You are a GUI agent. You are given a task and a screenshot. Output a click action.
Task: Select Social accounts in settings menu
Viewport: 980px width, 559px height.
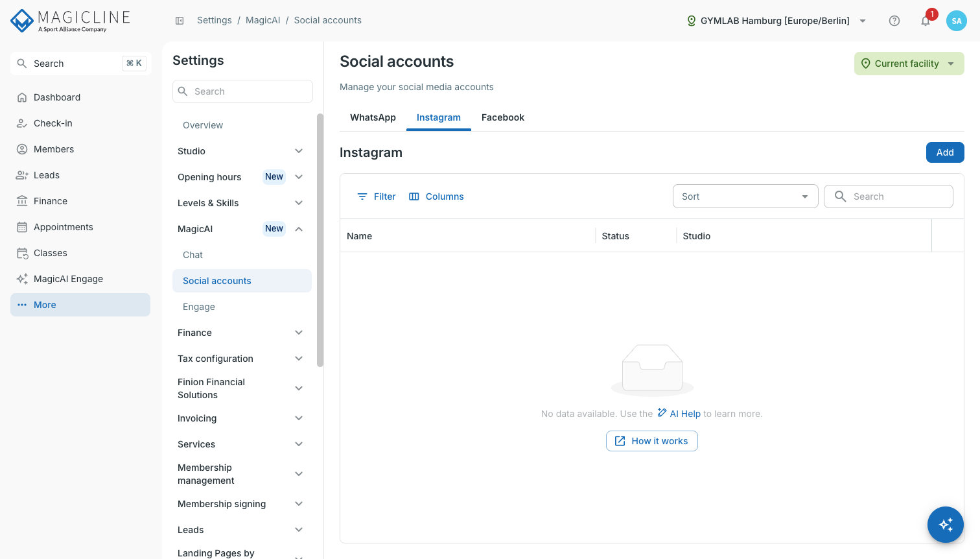click(242, 281)
